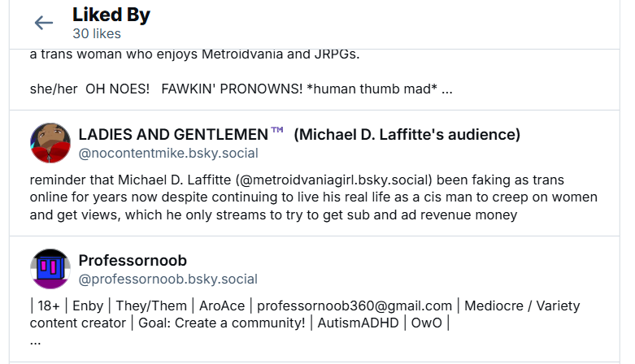The image size is (635, 364).
Task: Click "(Michael D. Laffitte's audience)" name text
Action: click(407, 134)
